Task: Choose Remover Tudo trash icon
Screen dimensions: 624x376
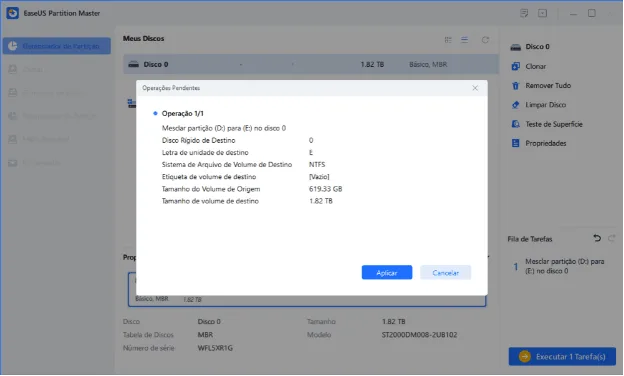Action: (515, 86)
